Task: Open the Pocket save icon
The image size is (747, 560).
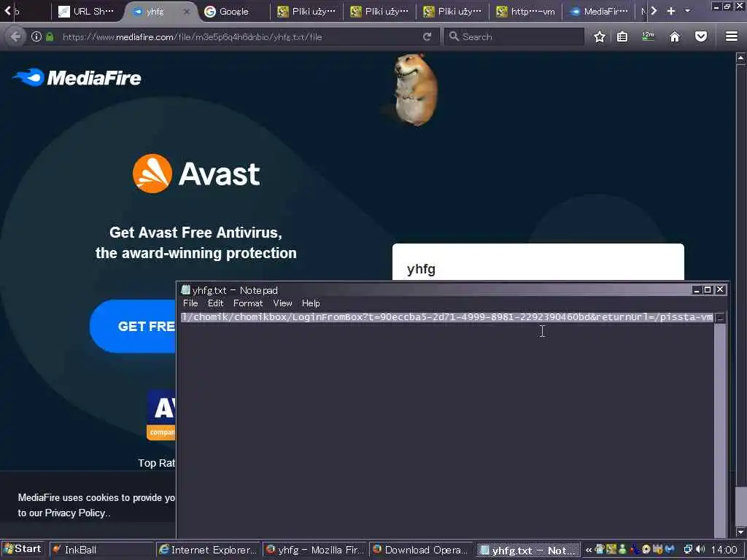Action: (701, 36)
